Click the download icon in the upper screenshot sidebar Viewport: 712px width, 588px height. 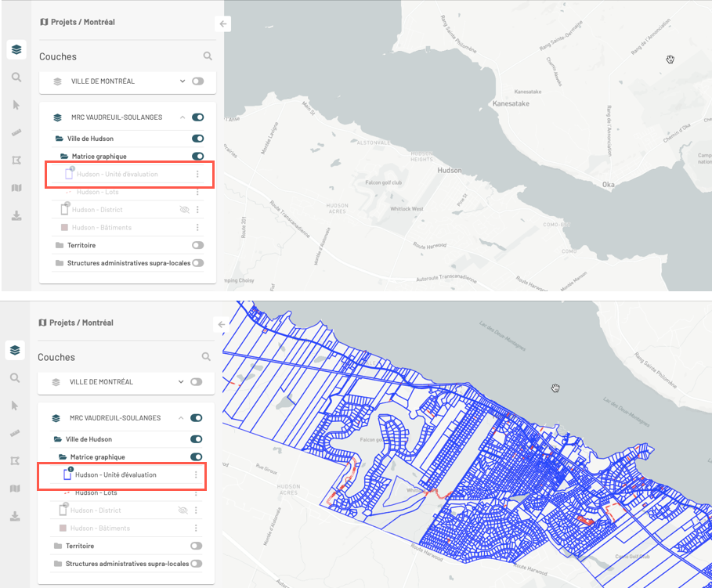tap(16, 215)
